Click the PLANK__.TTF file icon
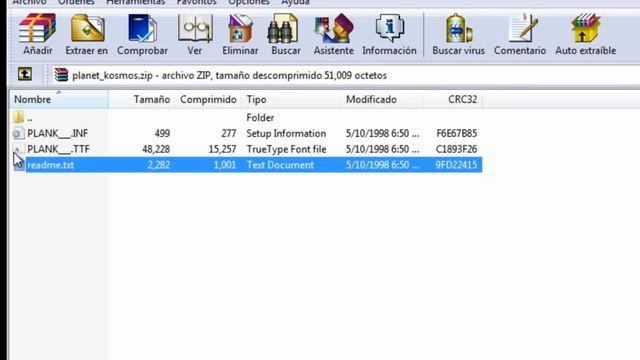 (x=19, y=149)
